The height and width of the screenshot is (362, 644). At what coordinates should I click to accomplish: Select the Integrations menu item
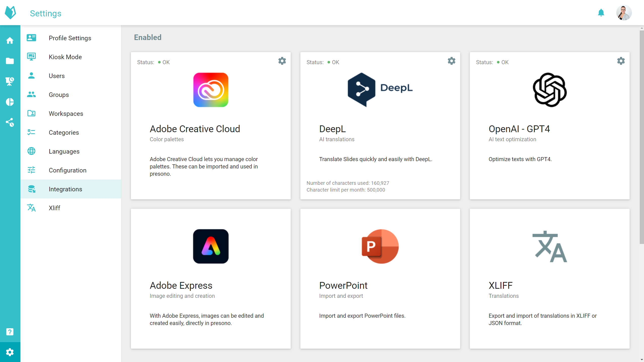click(71, 189)
